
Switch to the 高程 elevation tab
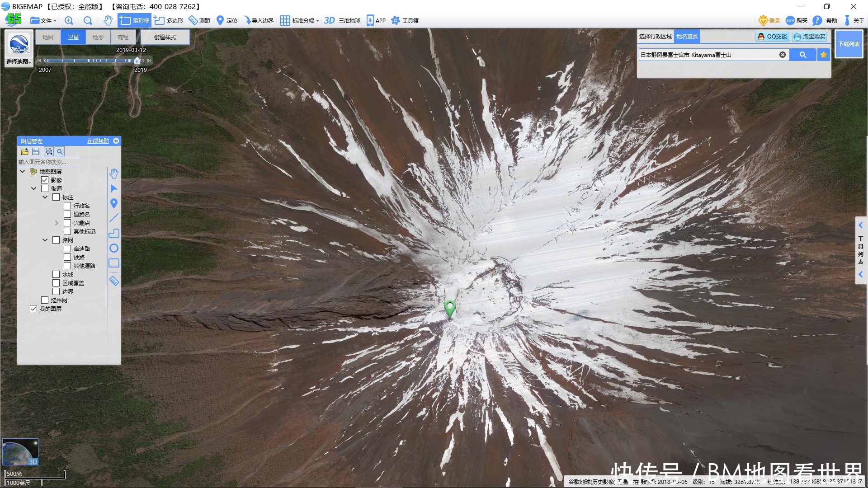coord(123,37)
